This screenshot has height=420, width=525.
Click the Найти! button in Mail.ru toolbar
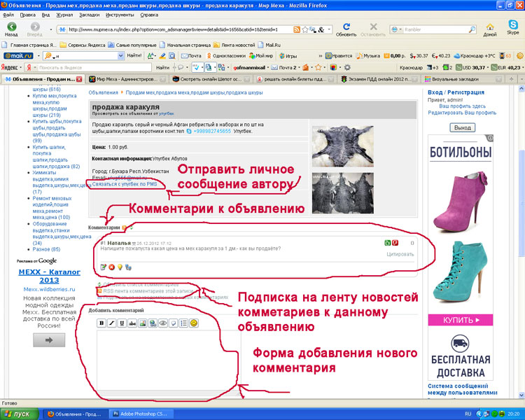134,56
